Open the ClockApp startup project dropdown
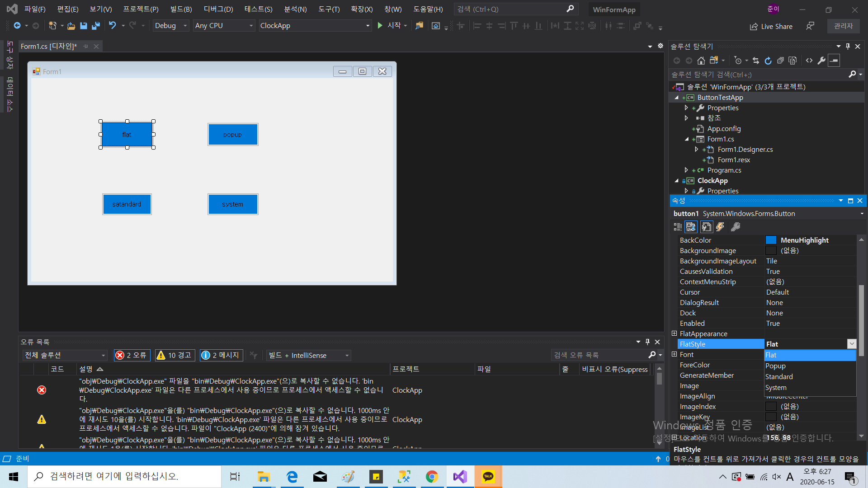This screenshot has width=868, height=488. [315, 26]
